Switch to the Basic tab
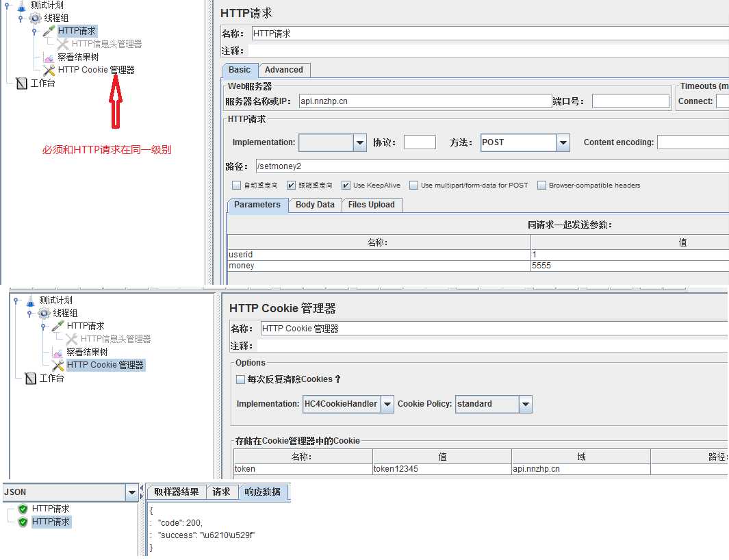 tap(240, 70)
